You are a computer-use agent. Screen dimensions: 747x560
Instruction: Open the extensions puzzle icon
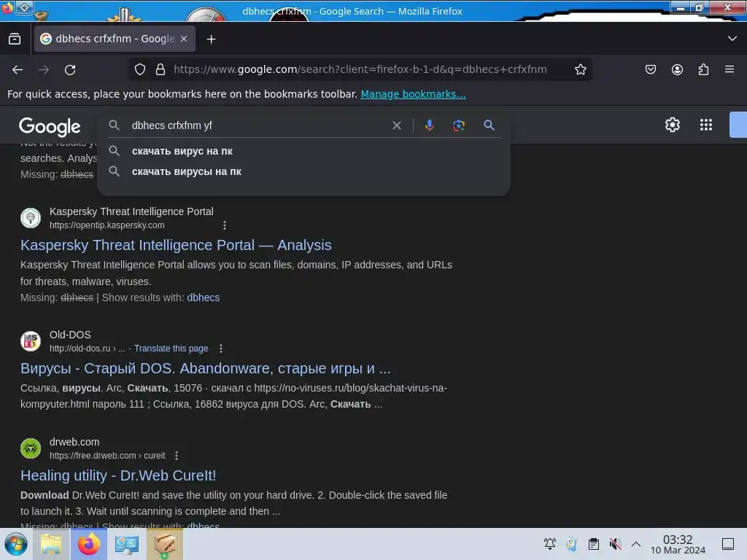pyautogui.click(x=703, y=69)
